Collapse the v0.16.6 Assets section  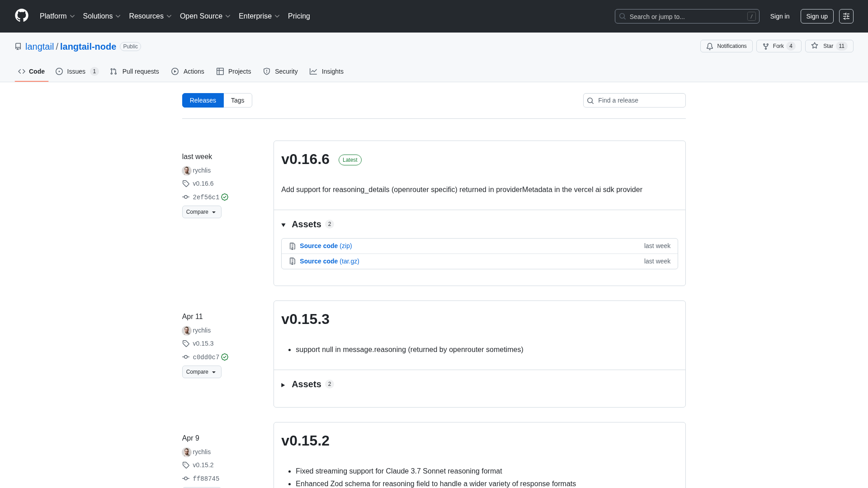pyautogui.click(x=283, y=225)
